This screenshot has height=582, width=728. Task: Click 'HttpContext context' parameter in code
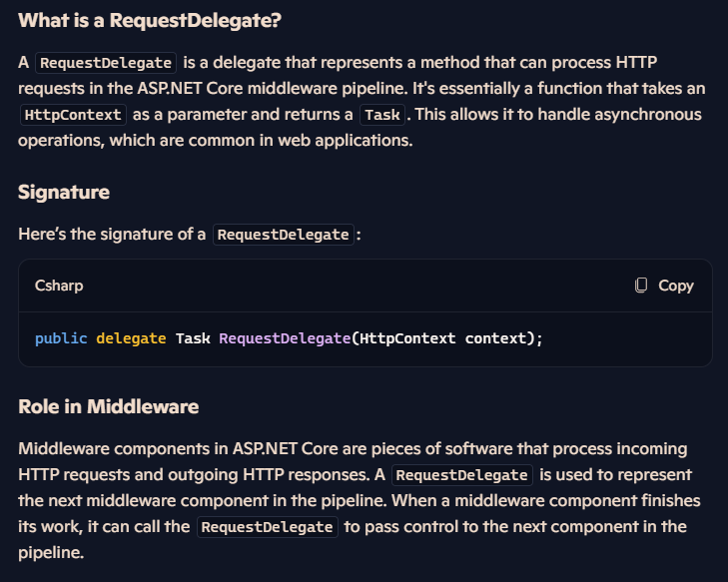(x=443, y=338)
